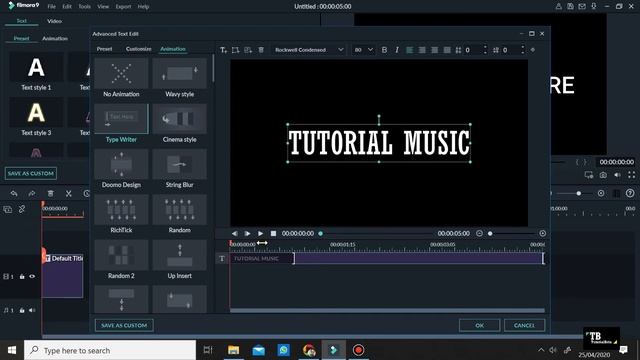Toggle the video track 1 eye visibility

(32, 277)
